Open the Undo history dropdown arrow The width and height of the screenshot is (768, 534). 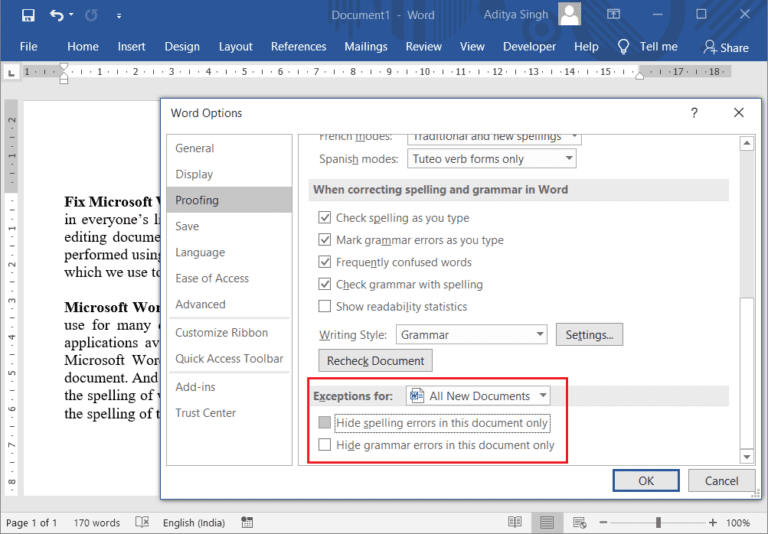(71, 15)
